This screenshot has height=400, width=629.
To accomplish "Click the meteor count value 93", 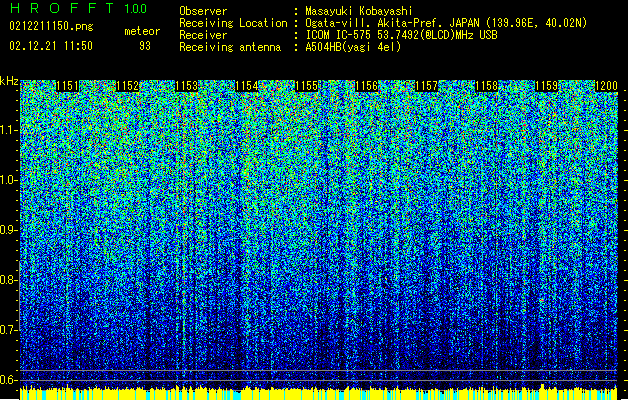I will pyautogui.click(x=146, y=46).
